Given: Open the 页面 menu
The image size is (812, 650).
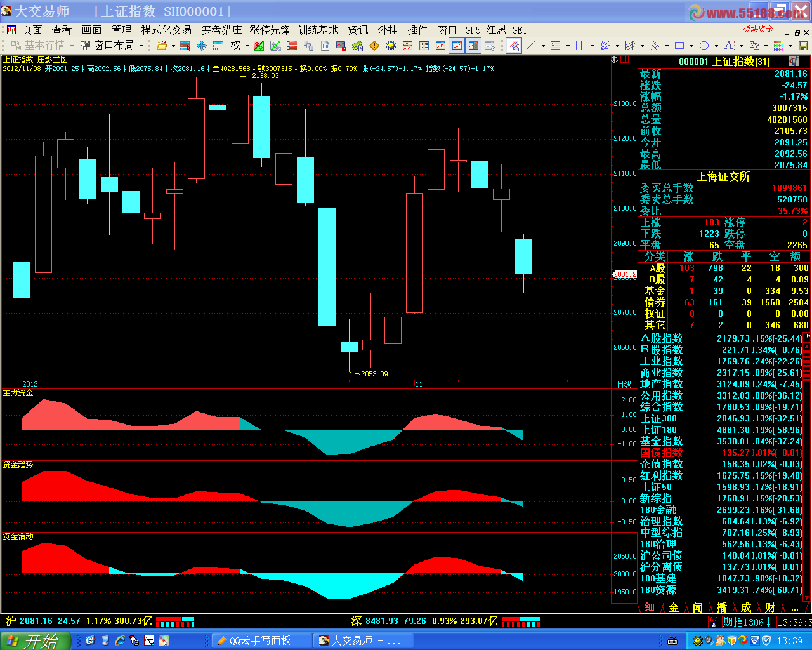Looking at the screenshot, I should click(x=32, y=30).
